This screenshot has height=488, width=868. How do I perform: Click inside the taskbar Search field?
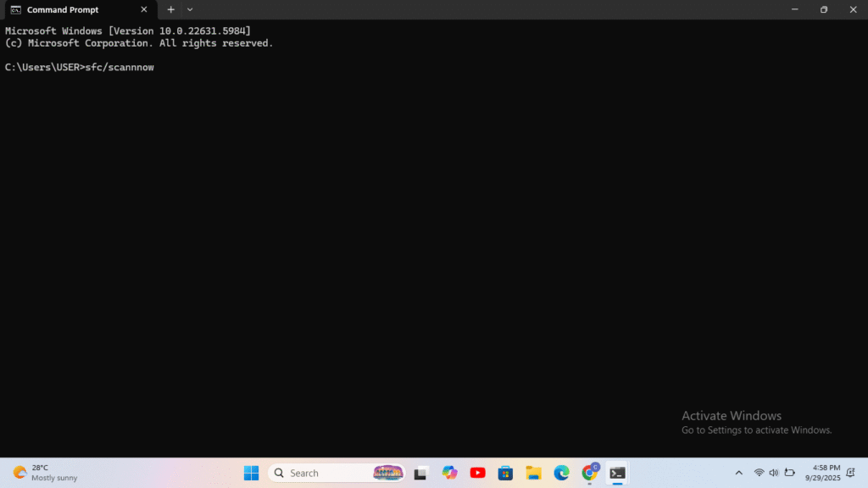331,473
